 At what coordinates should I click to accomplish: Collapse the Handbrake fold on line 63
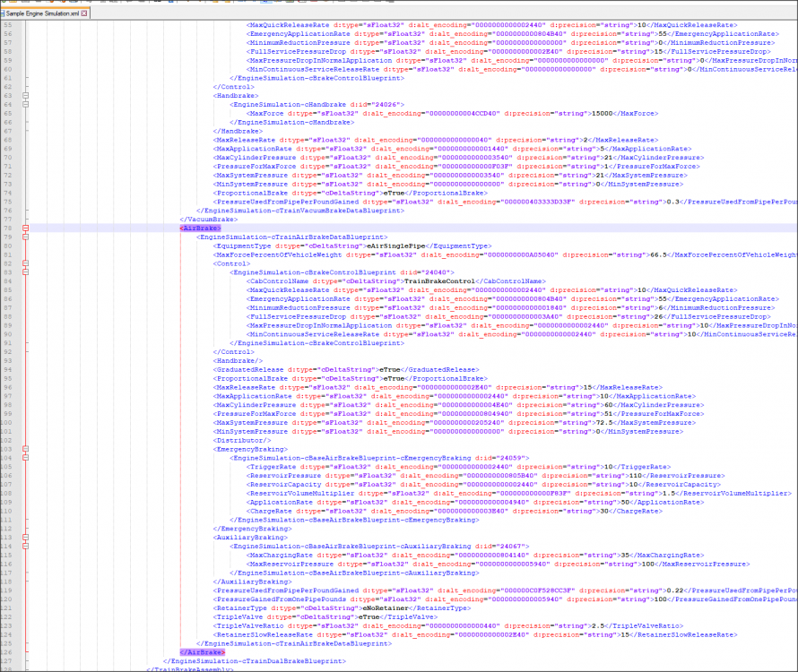(26, 96)
